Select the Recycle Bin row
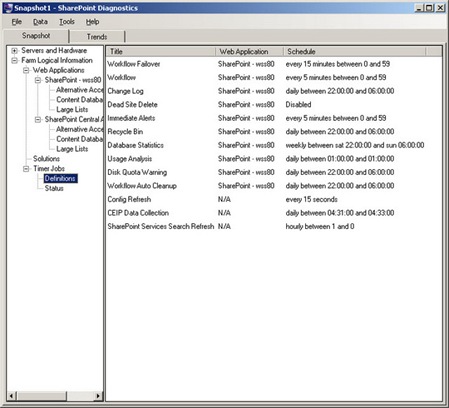This screenshot has width=449, height=408. 274,132
